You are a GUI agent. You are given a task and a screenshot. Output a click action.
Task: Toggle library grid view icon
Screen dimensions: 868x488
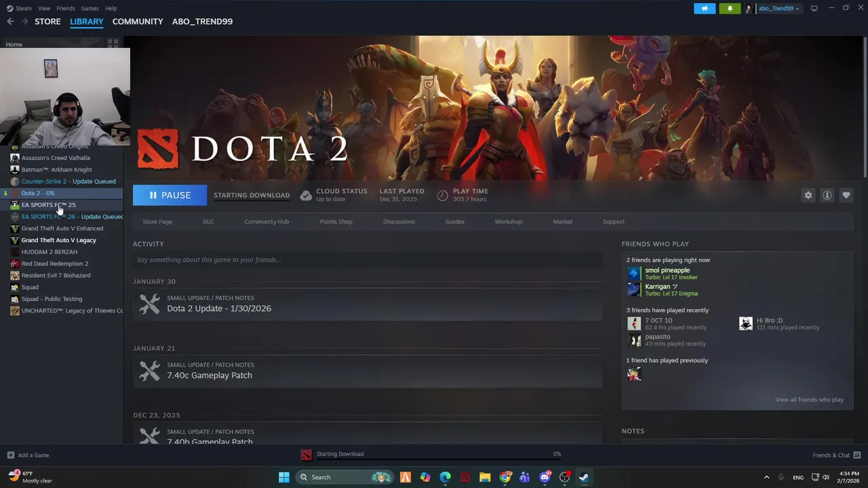pyautogui.click(x=113, y=43)
